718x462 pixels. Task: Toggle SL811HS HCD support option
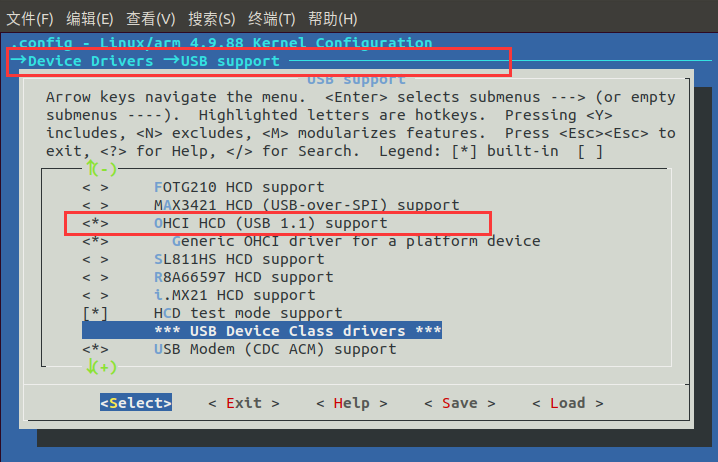point(203,259)
